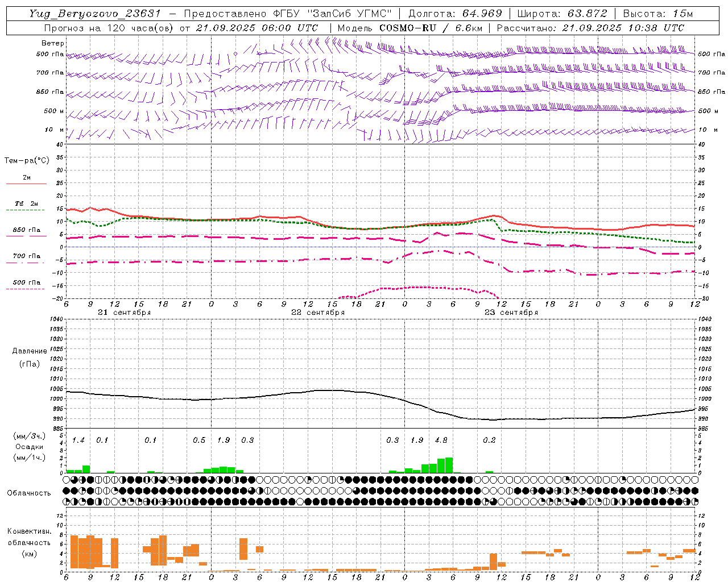Click the 23 сентября date label
Image resolution: width=728 pixels, height=582 pixels.
click(x=511, y=313)
